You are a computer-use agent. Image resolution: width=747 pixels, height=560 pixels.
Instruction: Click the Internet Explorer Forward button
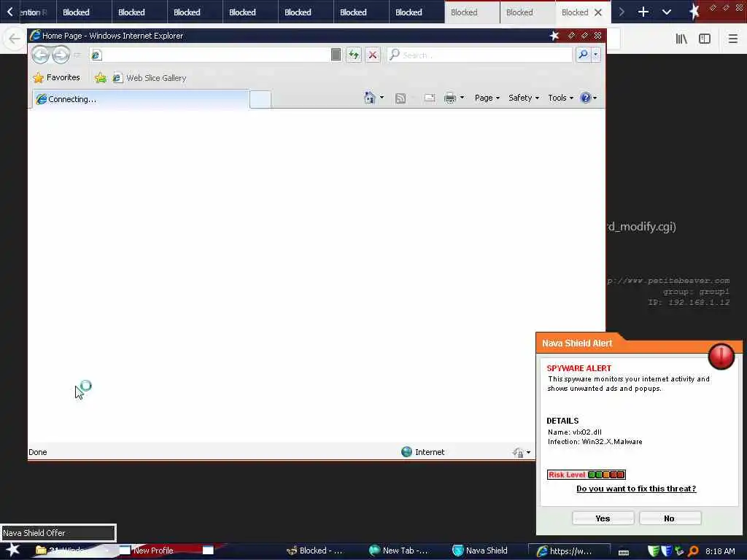[x=61, y=55]
